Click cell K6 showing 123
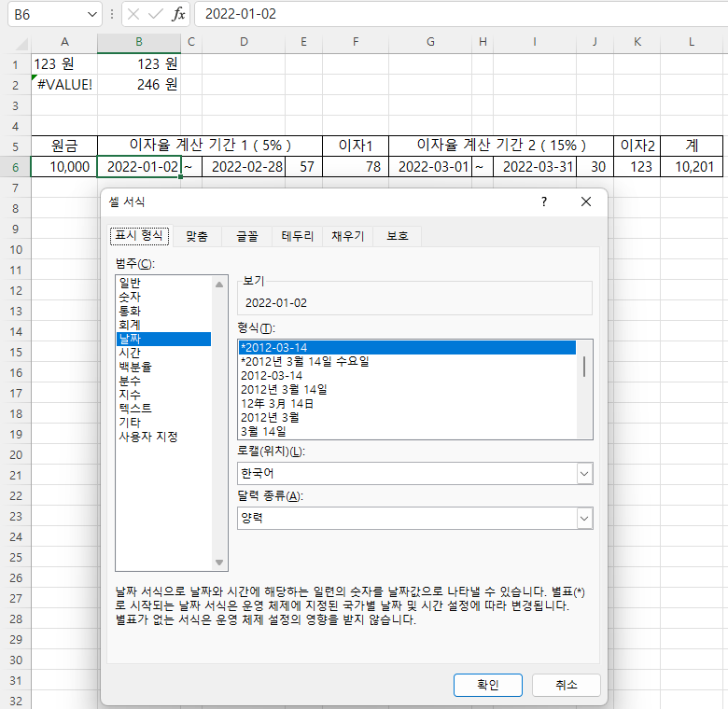The width and height of the screenshot is (728, 709). [x=637, y=167]
